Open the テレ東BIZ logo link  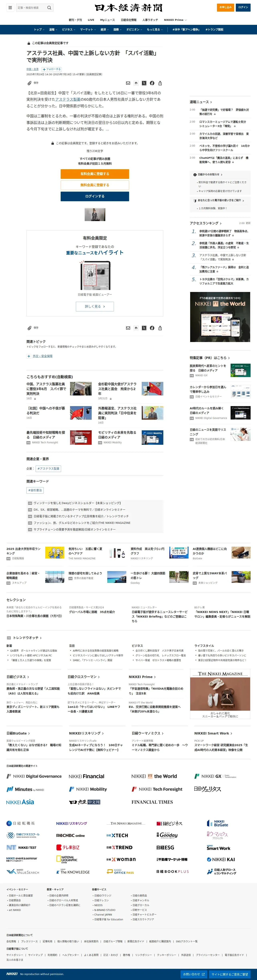68,847
